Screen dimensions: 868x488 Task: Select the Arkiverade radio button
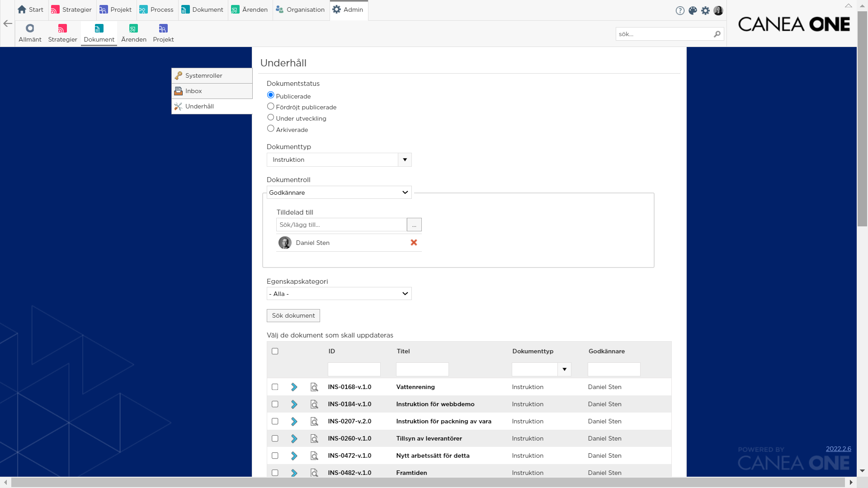pos(271,129)
